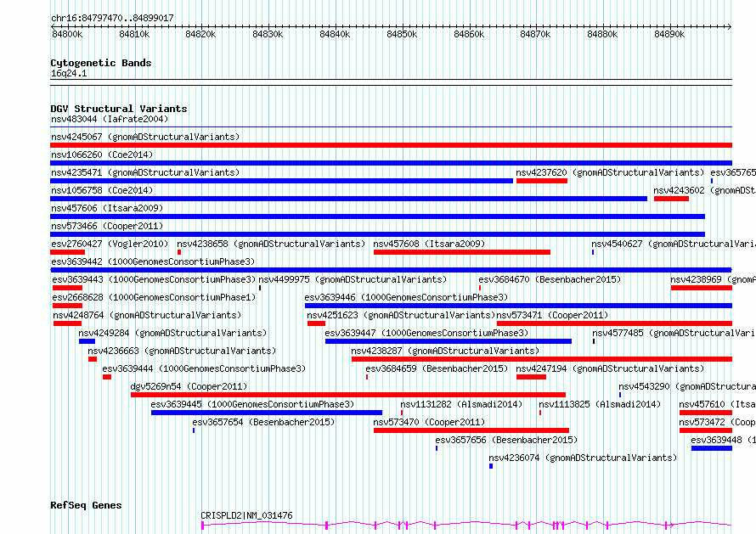This screenshot has width=756, height=534.
Task: Click the esv3639445 blue variant bar
Action: pos(267,413)
